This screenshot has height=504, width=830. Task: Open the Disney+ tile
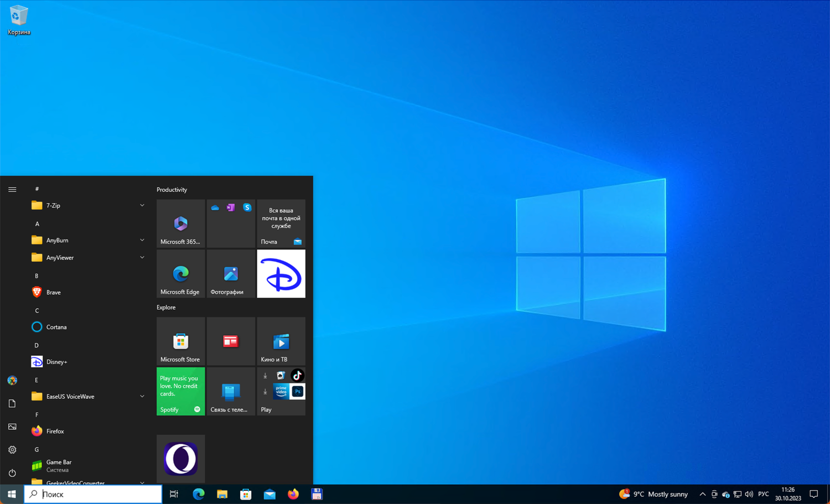pos(281,274)
